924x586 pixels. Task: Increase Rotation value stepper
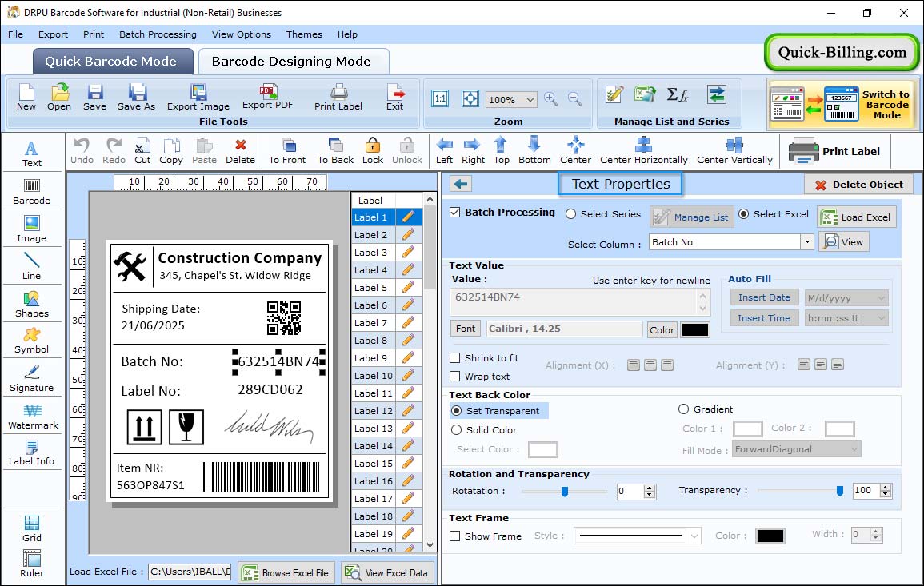650,488
